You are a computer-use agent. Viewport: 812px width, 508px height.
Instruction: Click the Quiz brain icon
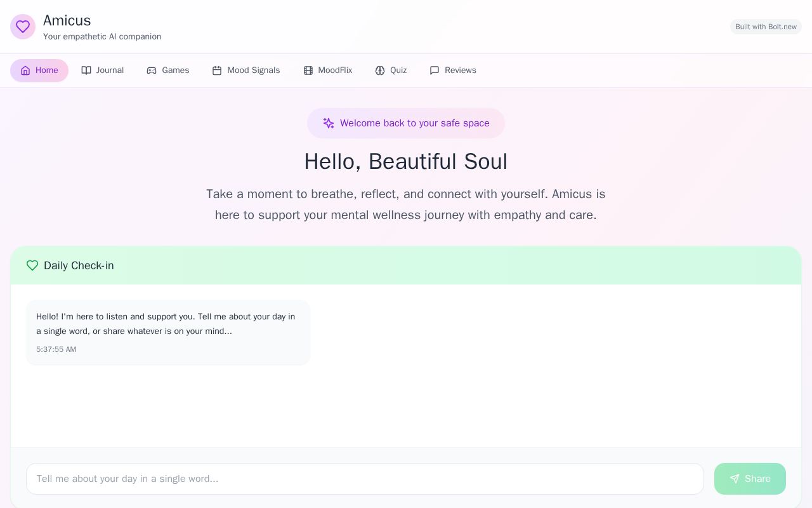[380, 70]
